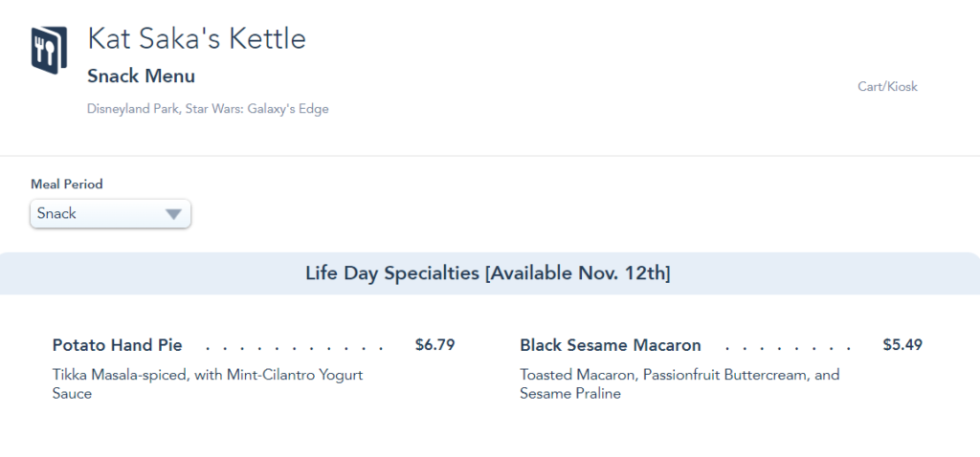The height and width of the screenshot is (457, 980).
Task: Click the $6.79 price
Action: coord(434,345)
